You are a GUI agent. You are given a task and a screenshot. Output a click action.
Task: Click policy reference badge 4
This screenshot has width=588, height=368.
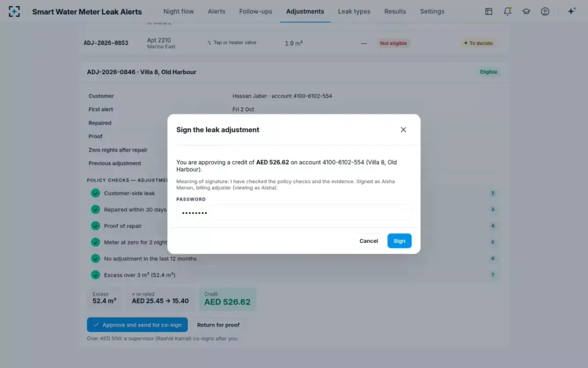(x=493, y=226)
